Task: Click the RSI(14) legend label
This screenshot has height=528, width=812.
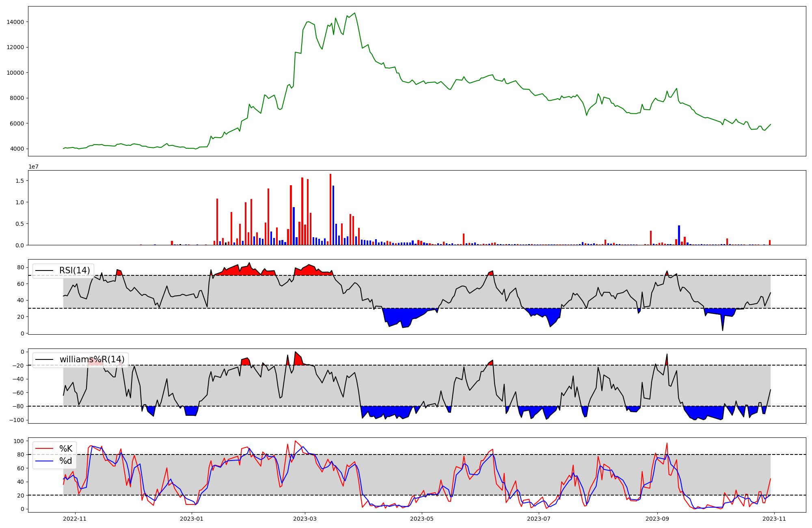Action: coord(74,270)
